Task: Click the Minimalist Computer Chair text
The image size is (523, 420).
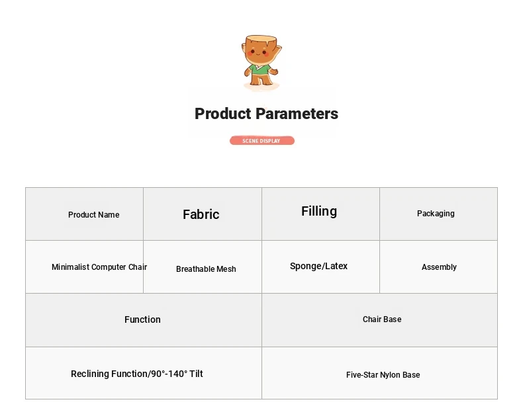Action: [99, 267]
